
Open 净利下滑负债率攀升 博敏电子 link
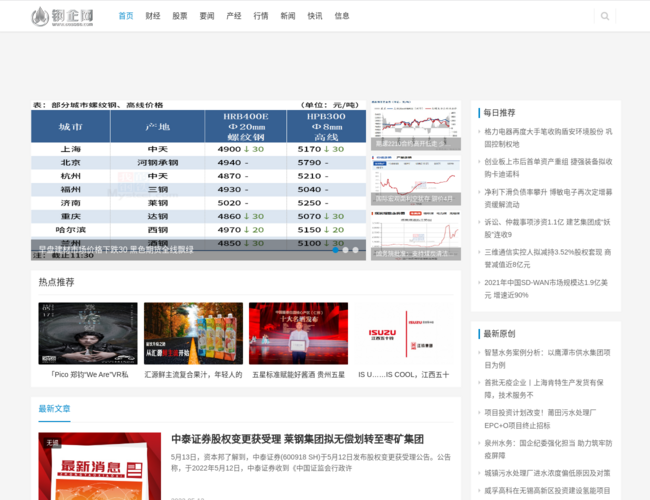click(x=548, y=198)
